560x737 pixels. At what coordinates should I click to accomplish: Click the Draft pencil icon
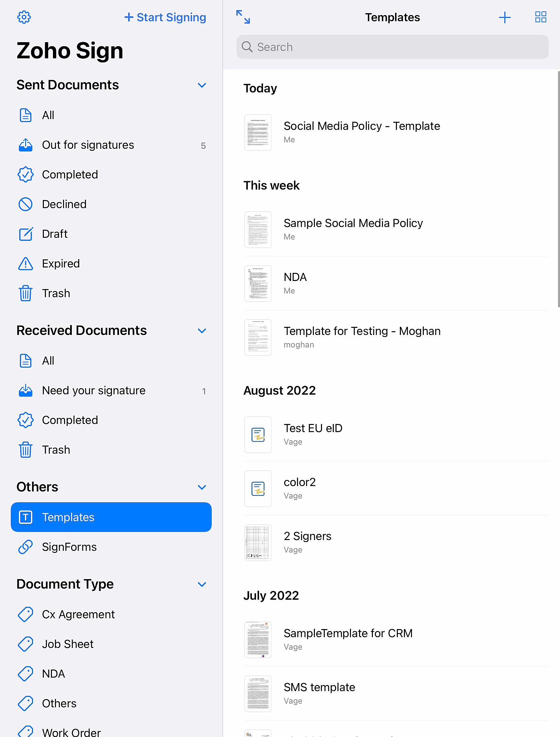(x=26, y=234)
